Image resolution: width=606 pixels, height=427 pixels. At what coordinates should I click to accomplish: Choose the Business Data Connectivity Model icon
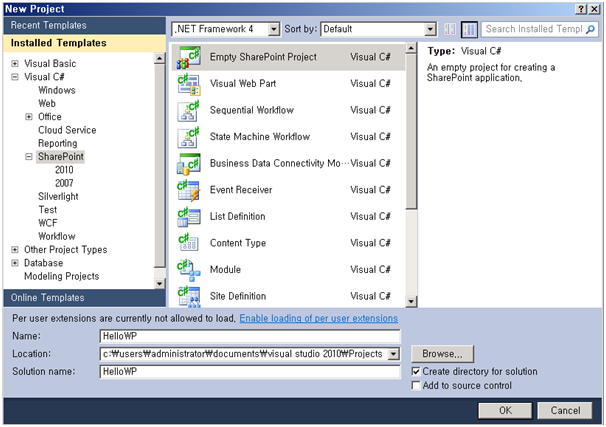[189, 163]
